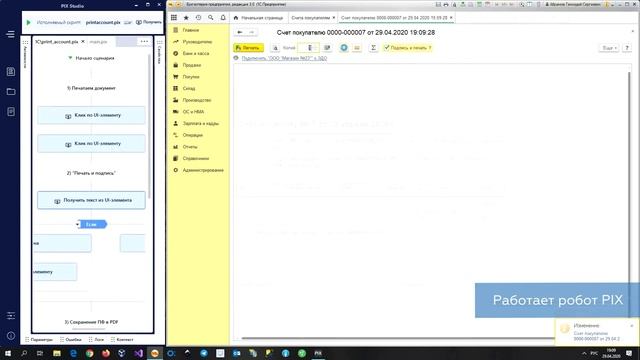Open 1C search magnifier

point(211,18)
